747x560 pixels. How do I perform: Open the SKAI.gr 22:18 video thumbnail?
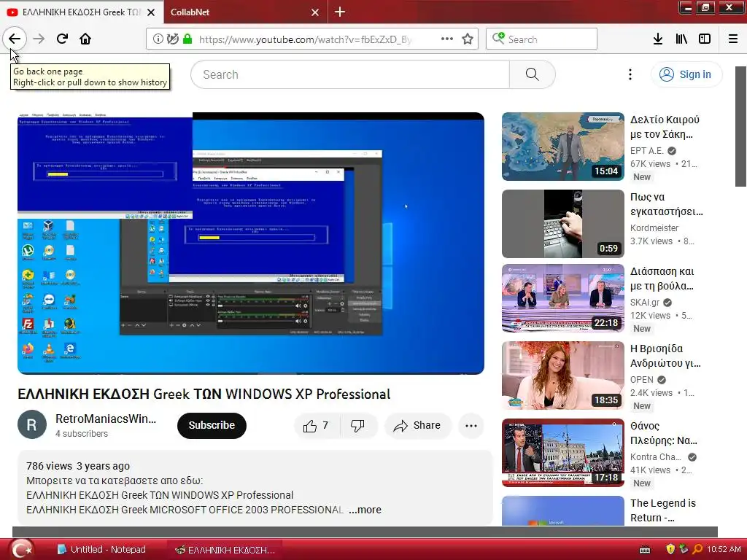[x=562, y=298]
